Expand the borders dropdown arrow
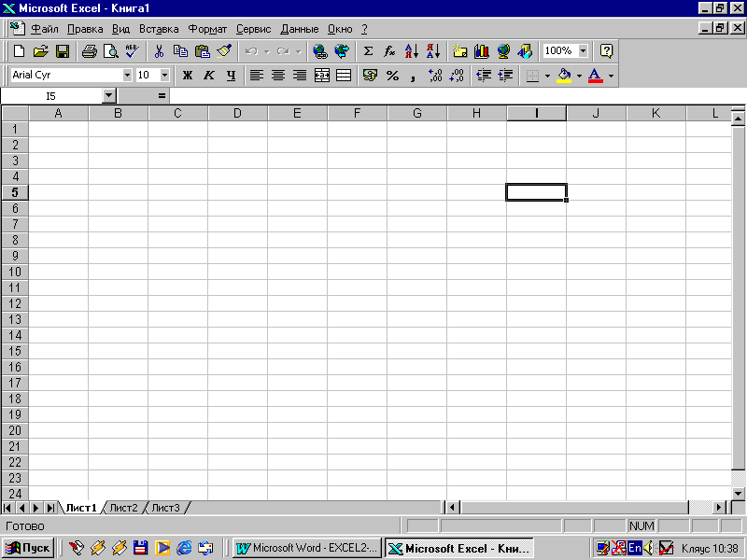The image size is (747, 560). (x=547, y=76)
